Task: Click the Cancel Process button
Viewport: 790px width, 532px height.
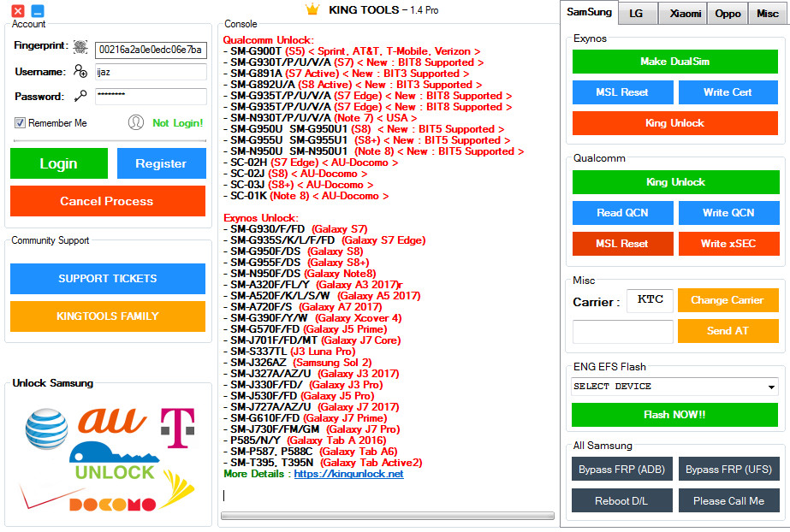Action: tap(108, 201)
